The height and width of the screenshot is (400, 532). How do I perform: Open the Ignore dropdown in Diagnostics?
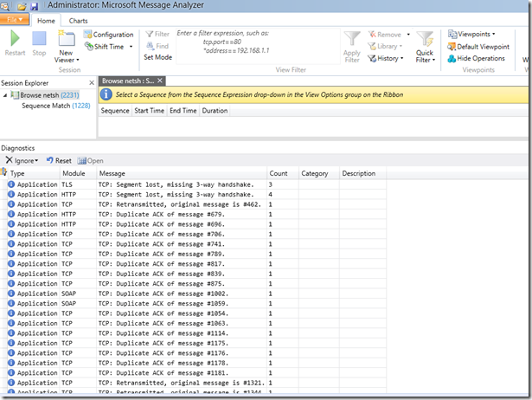pos(22,161)
